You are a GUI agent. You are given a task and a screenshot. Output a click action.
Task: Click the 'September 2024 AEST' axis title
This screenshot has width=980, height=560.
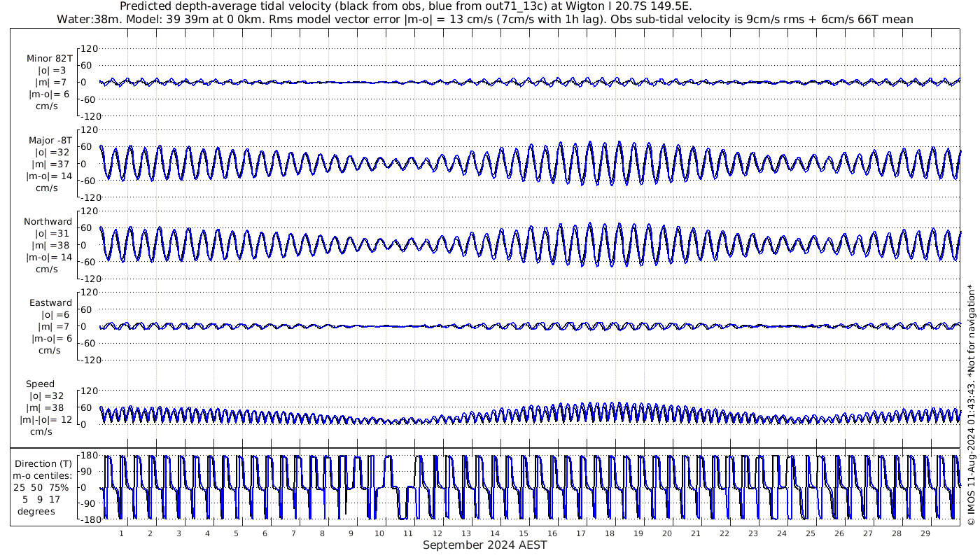(x=484, y=545)
